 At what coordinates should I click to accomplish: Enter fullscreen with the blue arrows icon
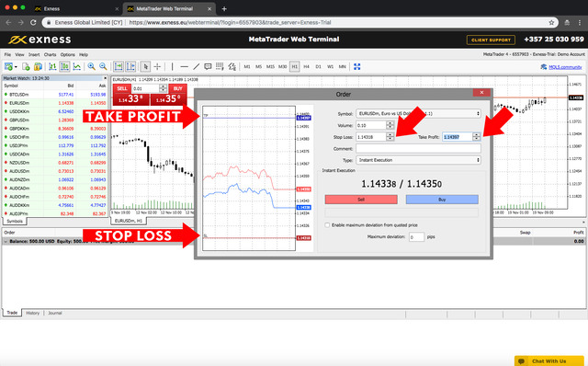tap(357, 66)
